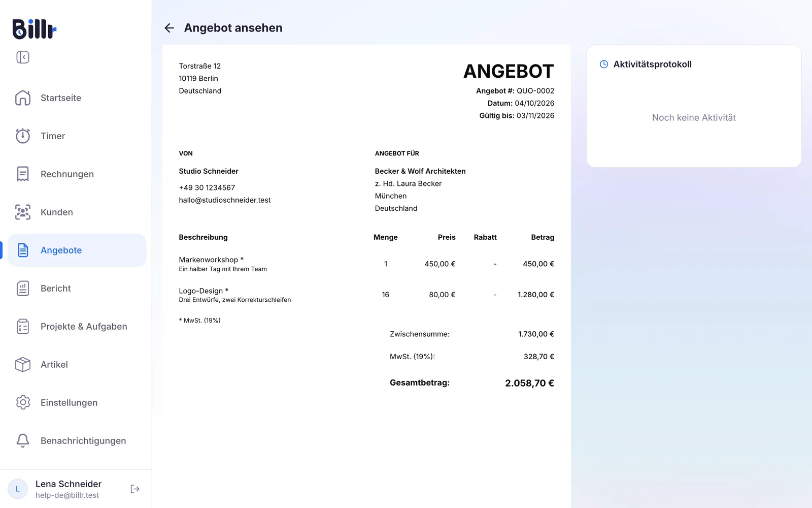Open Einstellungen in the sidebar
The image size is (812, 508).
tap(77, 403)
